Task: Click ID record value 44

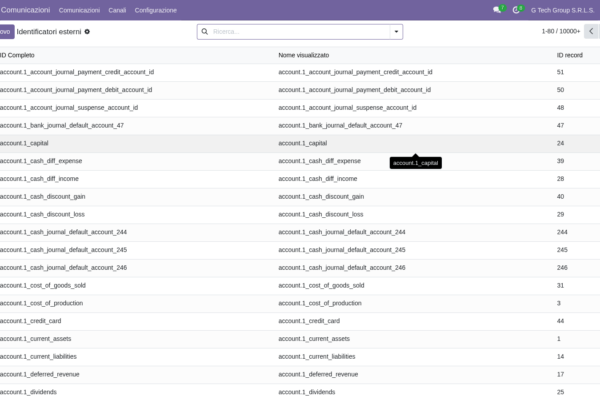Action: click(x=560, y=321)
